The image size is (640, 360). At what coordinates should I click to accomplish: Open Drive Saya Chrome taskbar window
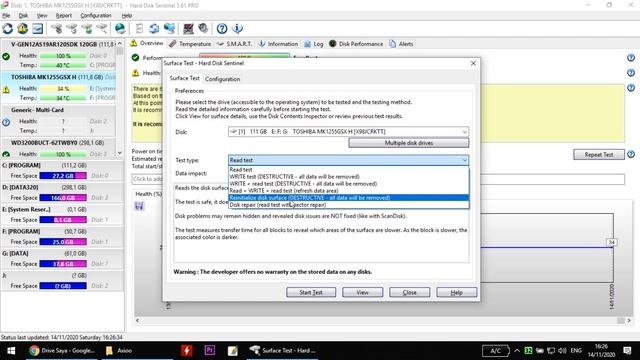pos(62,350)
